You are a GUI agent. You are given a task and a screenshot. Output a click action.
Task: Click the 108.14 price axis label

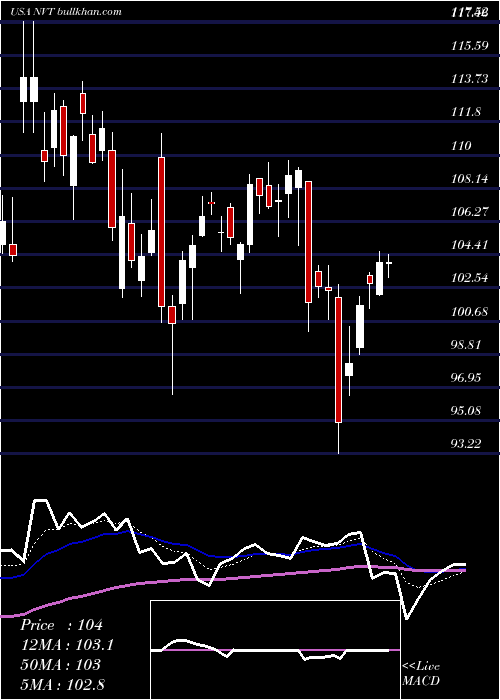coord(470,179)
